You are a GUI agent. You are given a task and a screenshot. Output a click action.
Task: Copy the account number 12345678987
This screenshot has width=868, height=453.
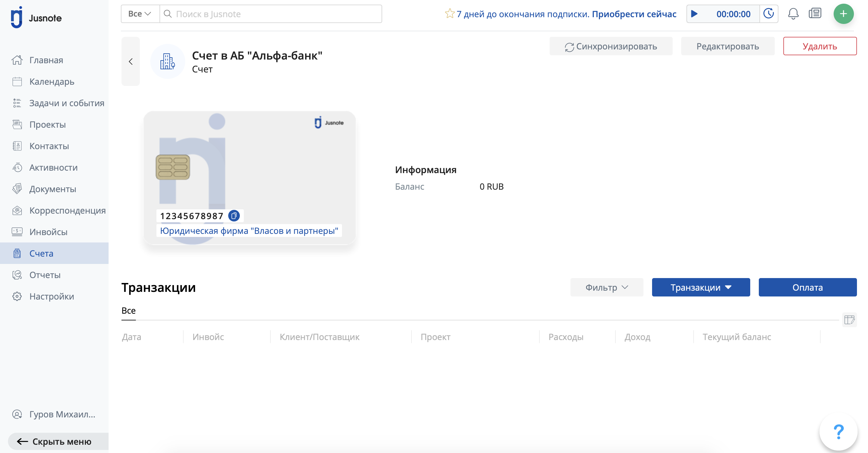coord(234,216)
